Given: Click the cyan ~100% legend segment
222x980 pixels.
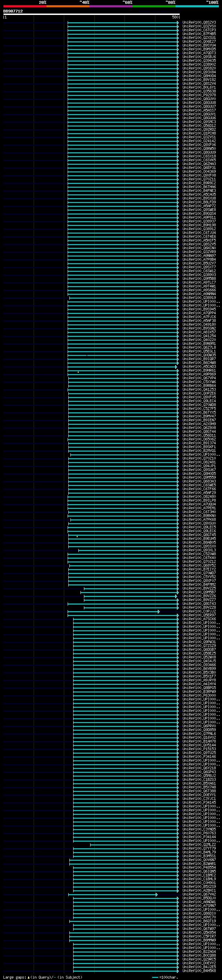Looking at the screenshot, I should coord(197,6).
